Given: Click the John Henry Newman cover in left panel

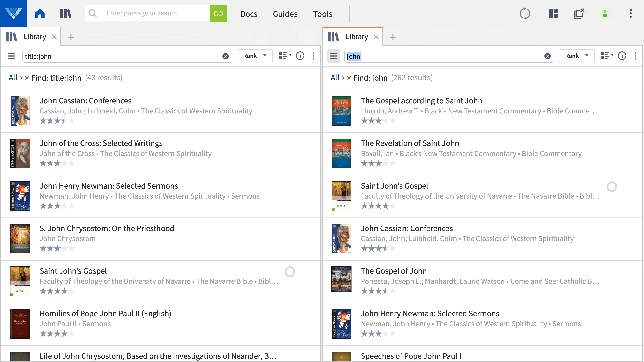Looking at the screenshot, I should point(20,196).
